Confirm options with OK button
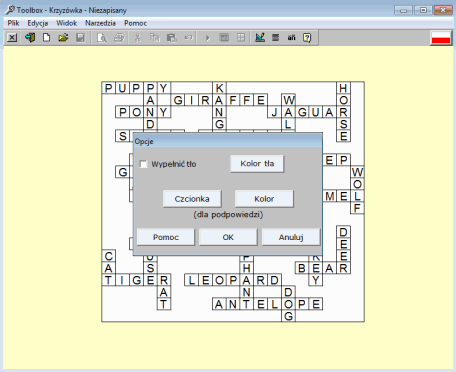 (228, 237)
